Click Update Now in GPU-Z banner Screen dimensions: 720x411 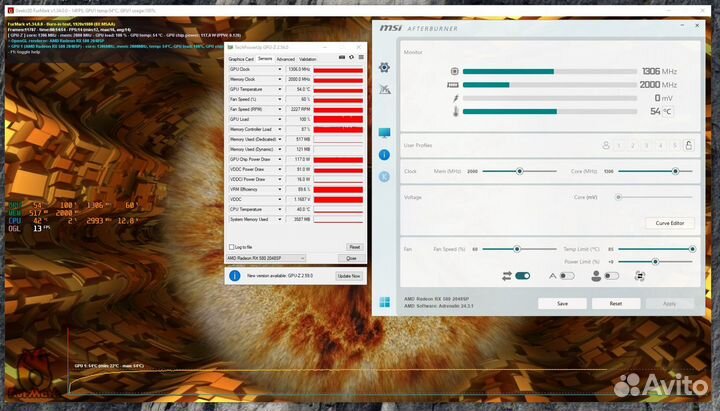pos(349,276)
